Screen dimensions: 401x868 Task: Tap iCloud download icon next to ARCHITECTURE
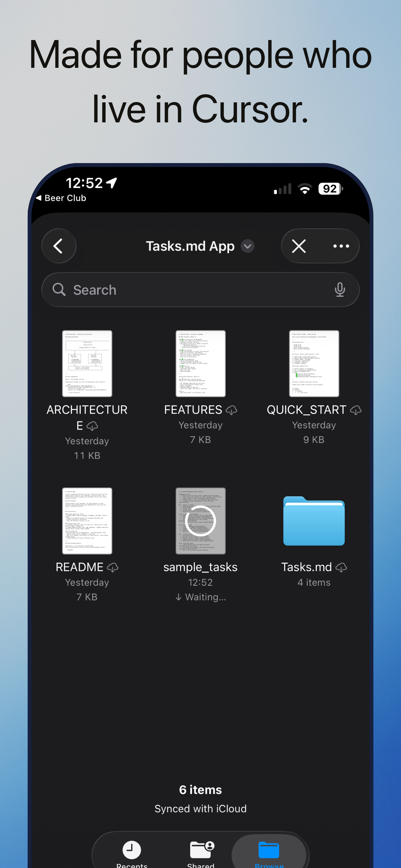click(x=92, y=426)
